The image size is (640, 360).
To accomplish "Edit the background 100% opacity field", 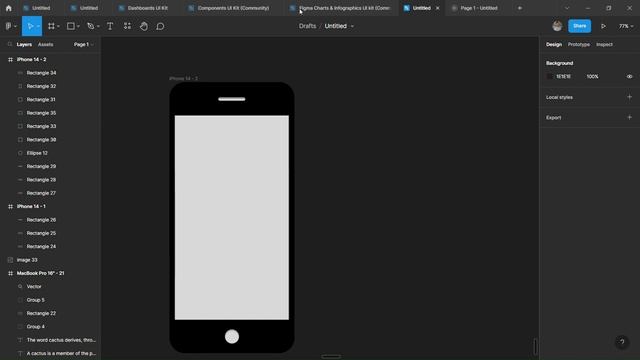I will [x=592, y=77].
